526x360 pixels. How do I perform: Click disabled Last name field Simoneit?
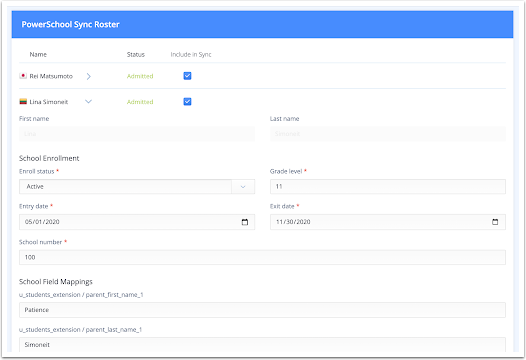click(388, 134)
